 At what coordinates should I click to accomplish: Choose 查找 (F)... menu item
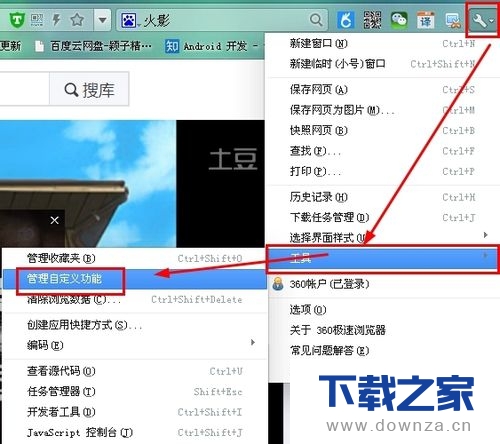click(x=383, y=151)
